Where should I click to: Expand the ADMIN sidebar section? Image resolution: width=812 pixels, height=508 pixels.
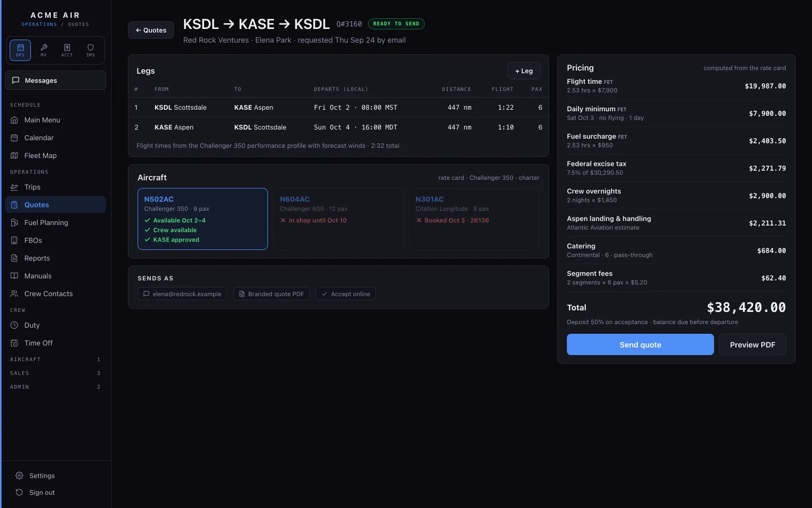pos(56,387)
